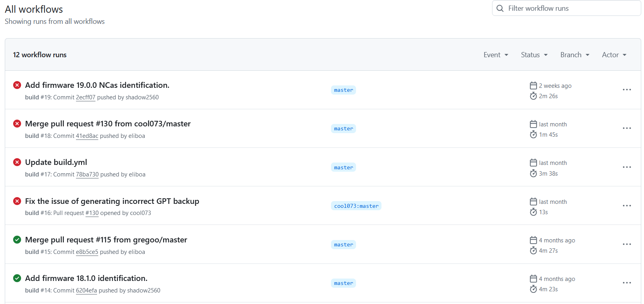Open the Actor filter dropdown

614,55
